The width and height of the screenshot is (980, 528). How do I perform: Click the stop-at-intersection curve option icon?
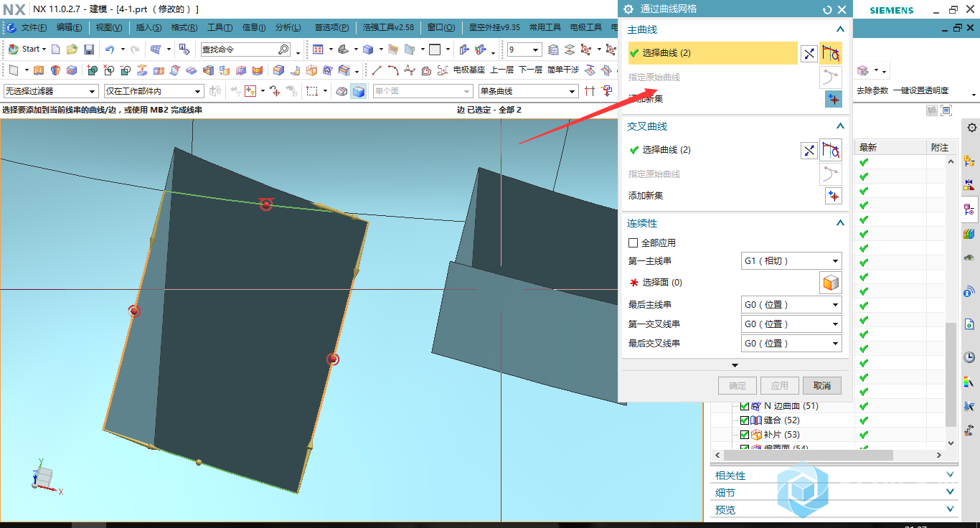[590, 91]
